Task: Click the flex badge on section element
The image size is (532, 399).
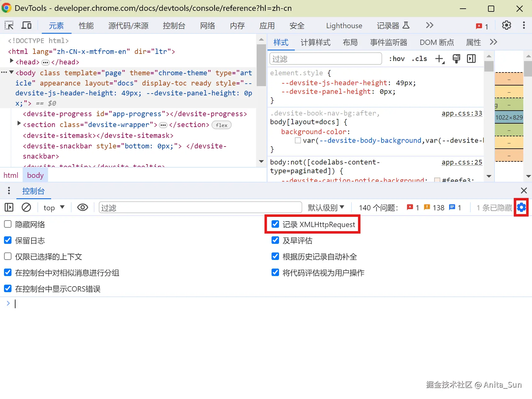Action: 222,125
